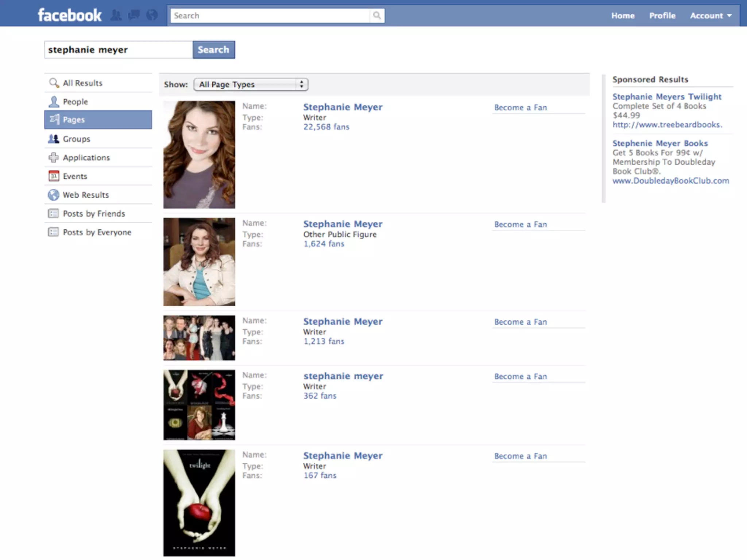747x560 pixels.
Task: Click the Web Results globe icon
Action: 54,195
